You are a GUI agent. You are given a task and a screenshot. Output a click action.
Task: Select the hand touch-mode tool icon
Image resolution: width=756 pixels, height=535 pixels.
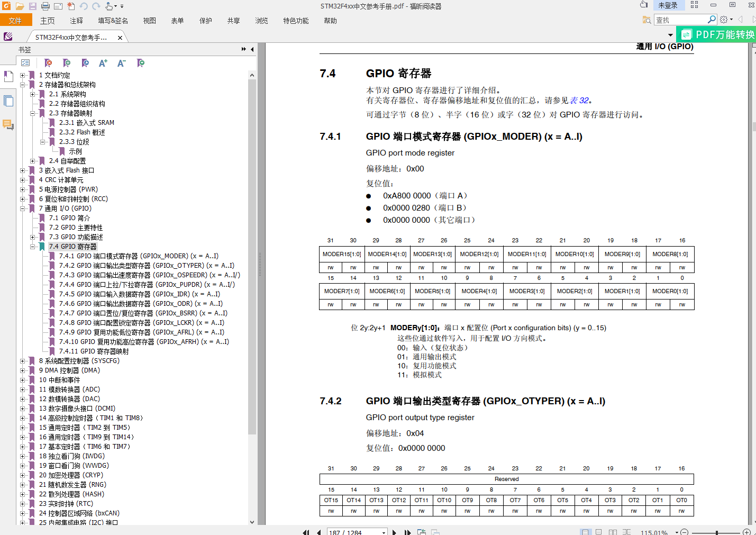point(110,6)
